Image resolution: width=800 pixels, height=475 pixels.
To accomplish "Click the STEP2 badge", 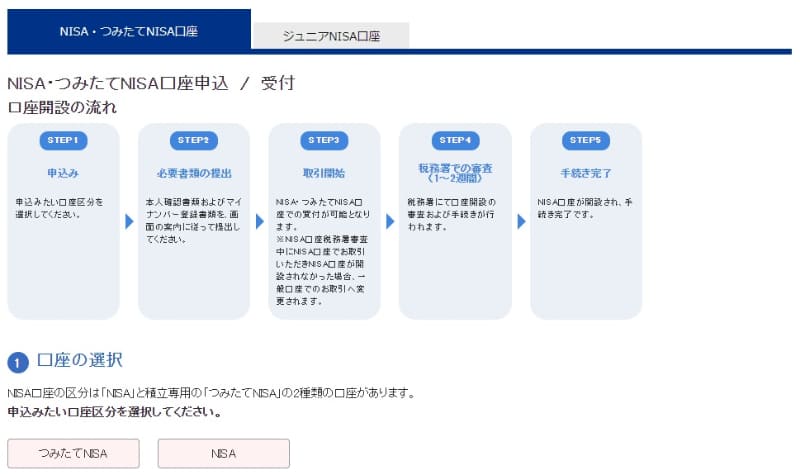I will tap(193, 140).
